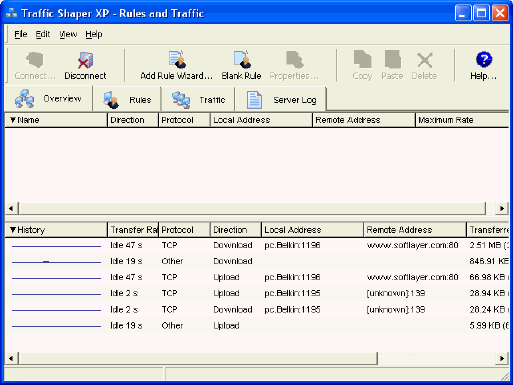This screenshot has width=513, height=385.
Task: Click the Traffic Shaper XP title bar icon
Action: [x=12, y=13]
